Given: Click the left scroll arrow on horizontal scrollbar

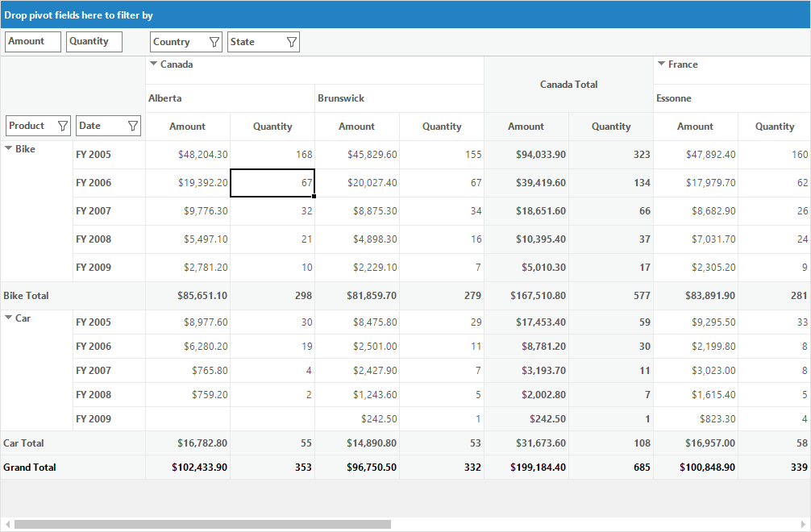Looking at the screenshot, I should [x=7, y=524].
